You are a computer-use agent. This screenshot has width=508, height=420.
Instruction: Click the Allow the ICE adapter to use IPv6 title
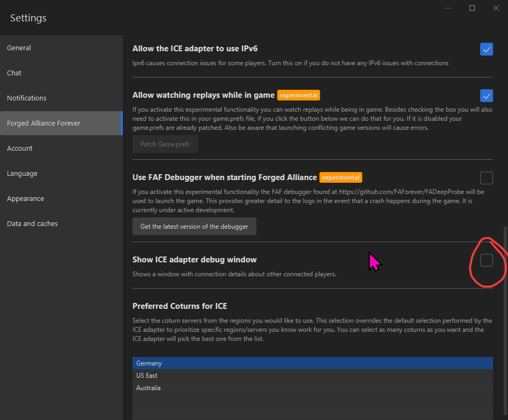(195, 49)
